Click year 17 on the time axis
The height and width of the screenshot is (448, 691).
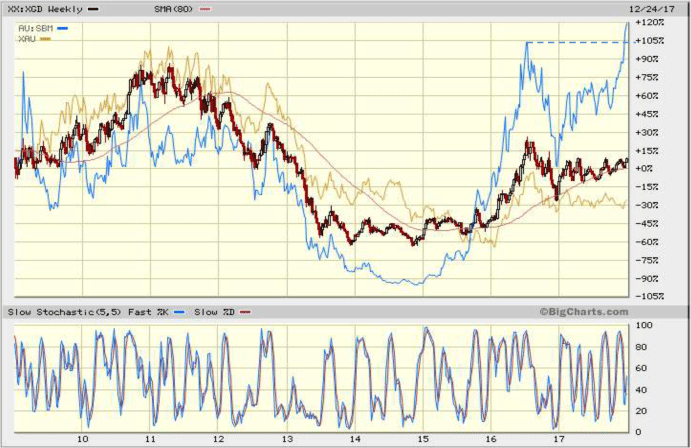559,438
